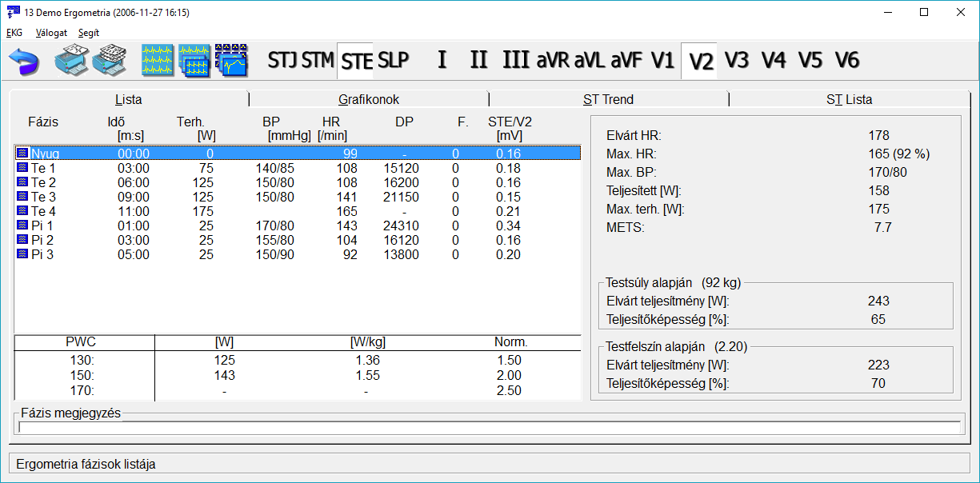Click the 0.34 STE/V2 value
The width and height of the screenshot is (980, 483).
508,226
